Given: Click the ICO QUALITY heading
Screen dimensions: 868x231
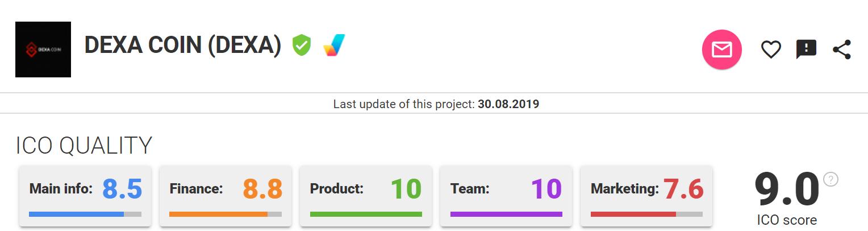Looking at the screenshot, I should tap(84, 146).
